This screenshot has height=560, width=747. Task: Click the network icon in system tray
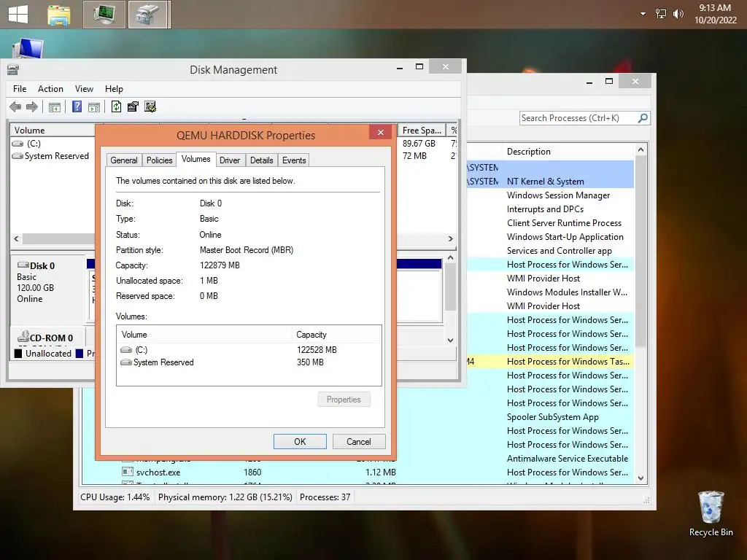point(661,14)
